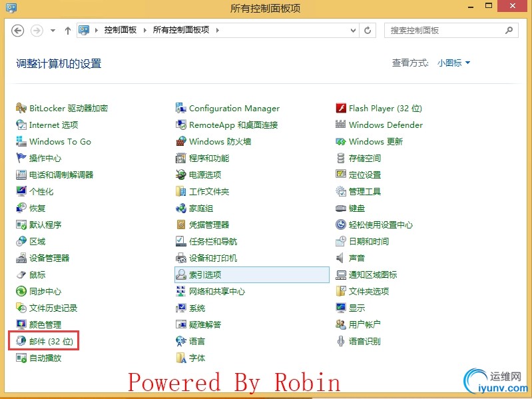Click the Internet 选项 globe icon

[x=21, y=125]
